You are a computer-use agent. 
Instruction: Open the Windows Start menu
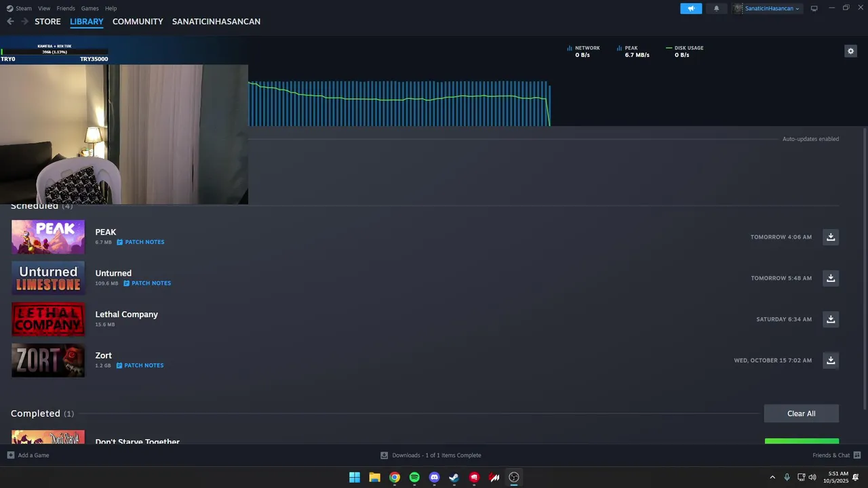355,477
